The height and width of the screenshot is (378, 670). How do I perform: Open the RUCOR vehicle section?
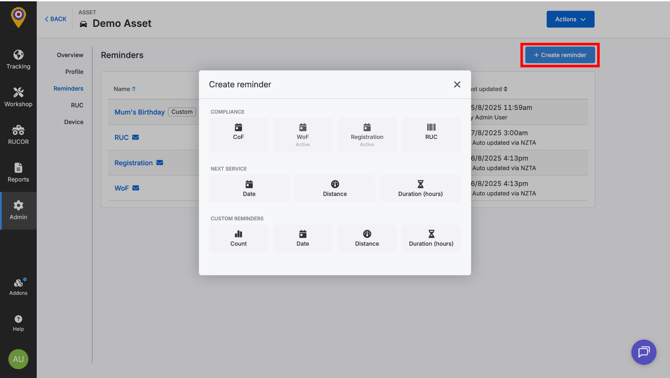[x=18, y=135]
